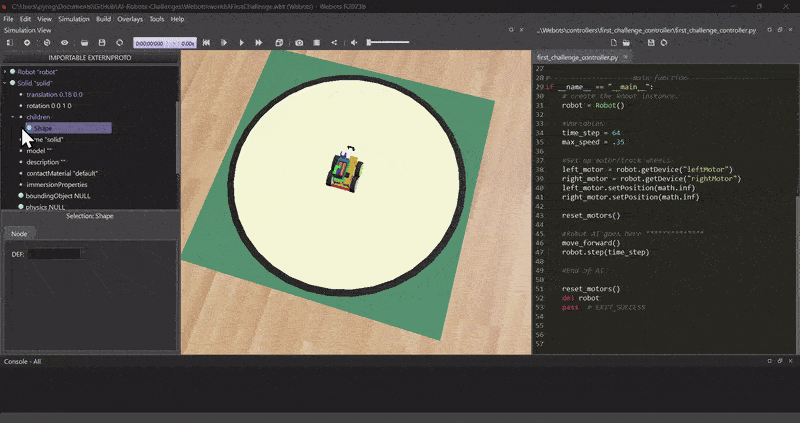Select the first_challenge_controller.py tab
The width and height of the screenshot is (800, 423).
coord(577,58)
